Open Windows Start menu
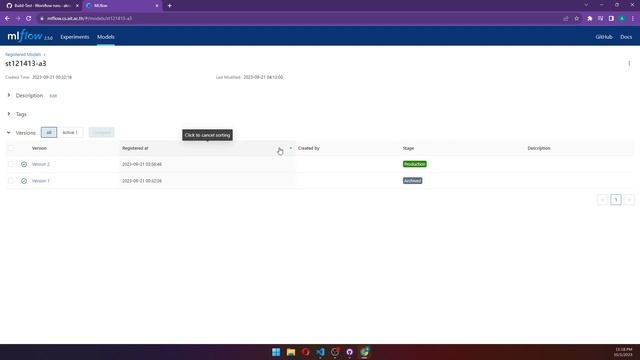 (276, 352)
